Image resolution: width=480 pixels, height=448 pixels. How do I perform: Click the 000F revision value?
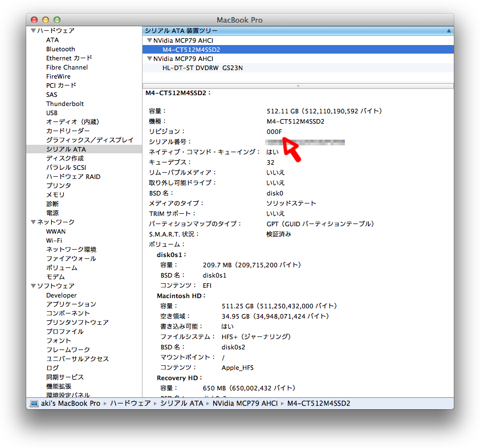(274, 132)
